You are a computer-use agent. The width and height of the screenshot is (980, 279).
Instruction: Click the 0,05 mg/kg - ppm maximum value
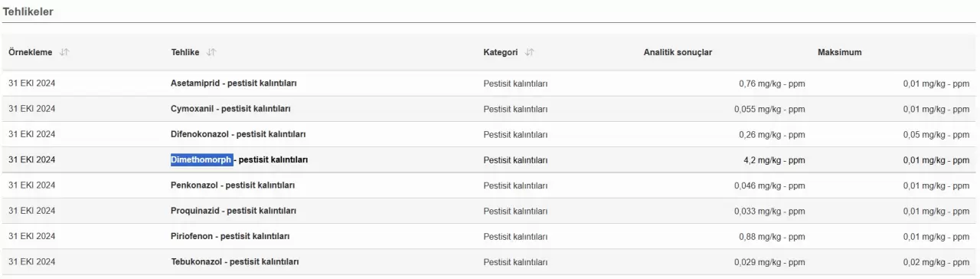[x=936, y=135]
